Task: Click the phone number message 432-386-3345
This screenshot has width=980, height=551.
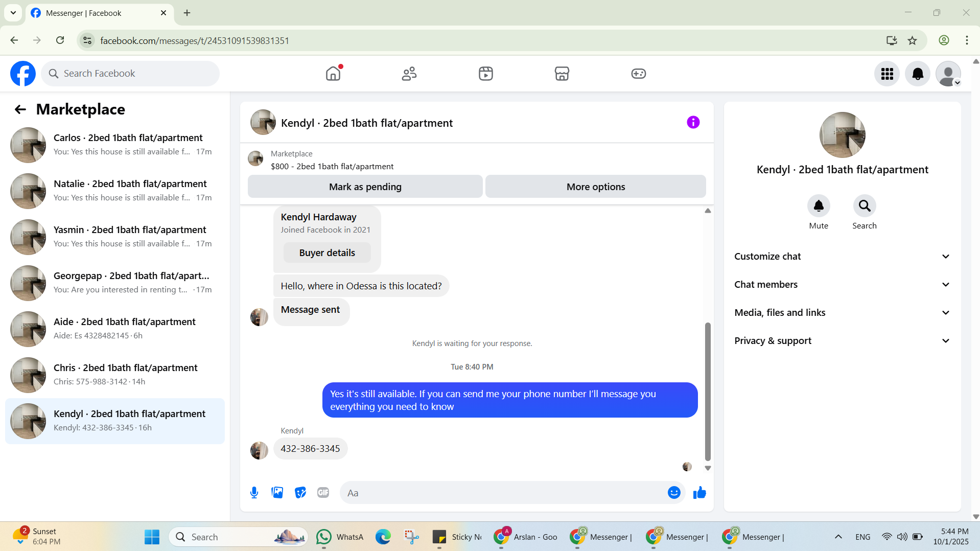Action: pyautogui.click(x=310, y=449)
